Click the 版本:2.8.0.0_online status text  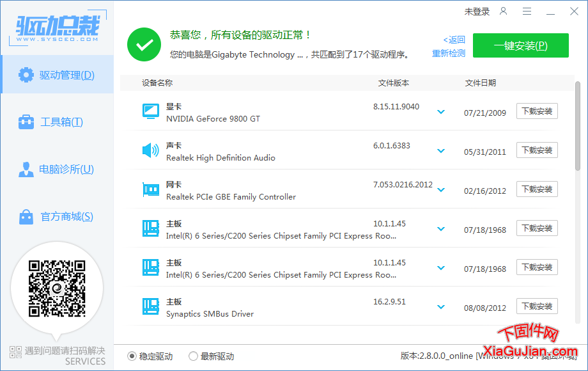[x=437, y=356]
